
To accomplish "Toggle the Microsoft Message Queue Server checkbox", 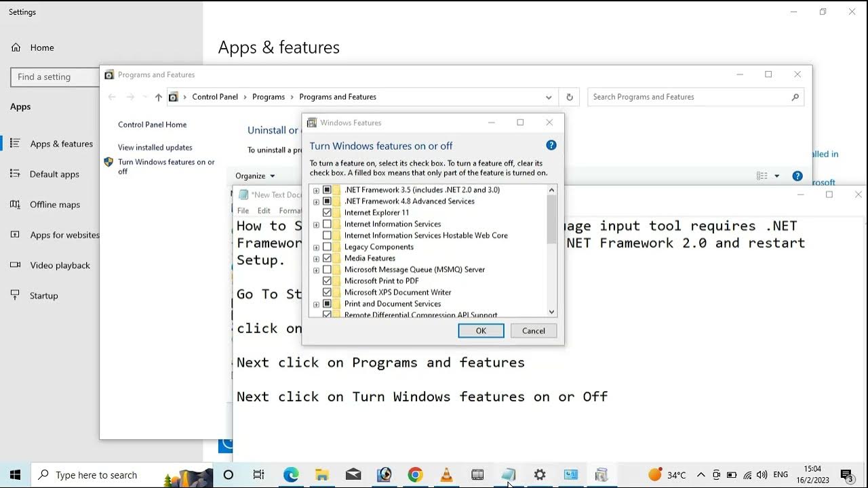I will [327, 270].
